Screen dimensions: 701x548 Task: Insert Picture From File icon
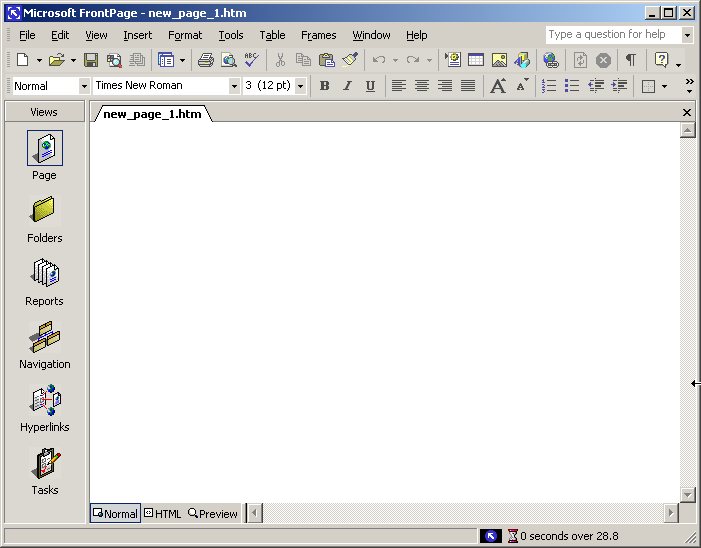(x=499, y=59)
